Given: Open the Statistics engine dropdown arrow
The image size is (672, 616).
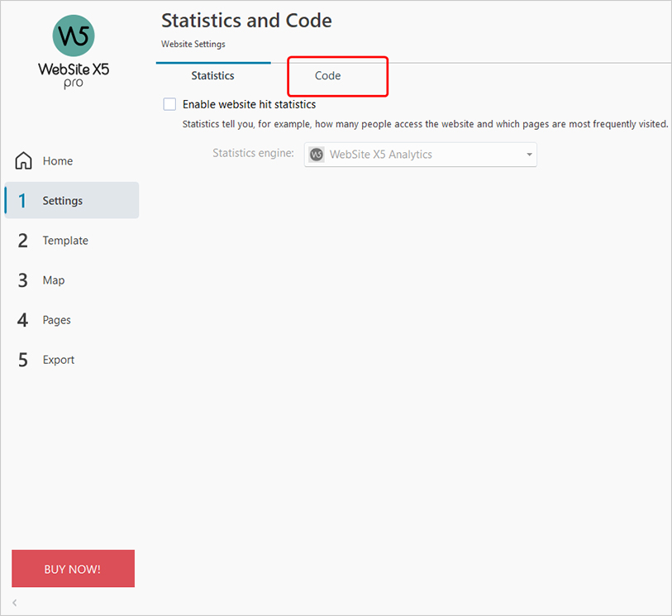Looking at the screenshot, I should [x=529, y=155].
